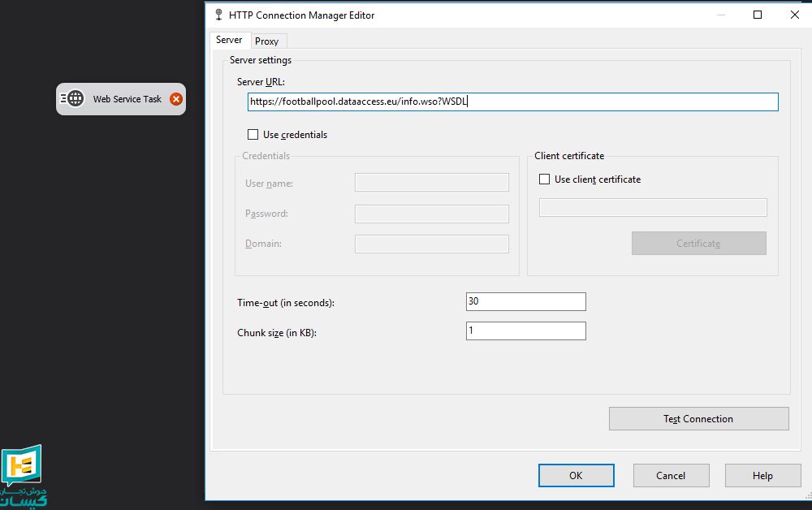Click the disabled Certificate button
Viewport: 812px width, 510px height.
click(698, 244)
